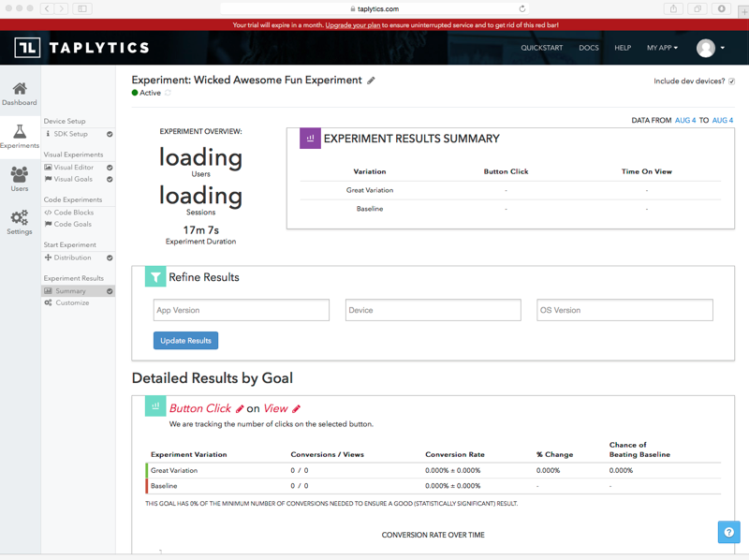Focus the Device filter field

[x=433, y=310]
